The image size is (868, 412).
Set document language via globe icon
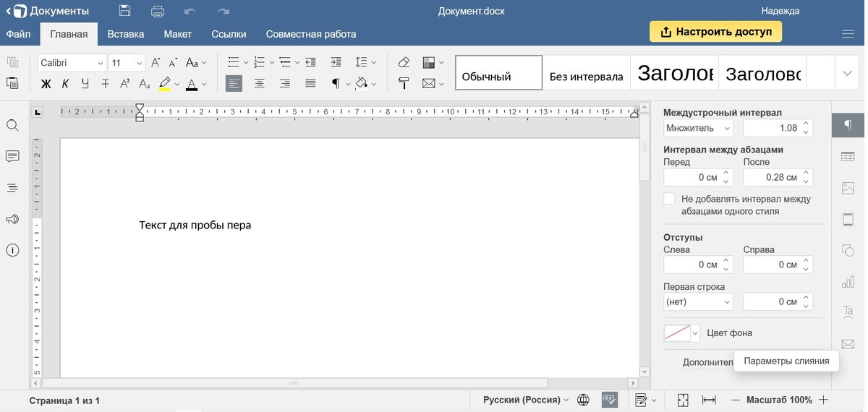pos(583,400)
